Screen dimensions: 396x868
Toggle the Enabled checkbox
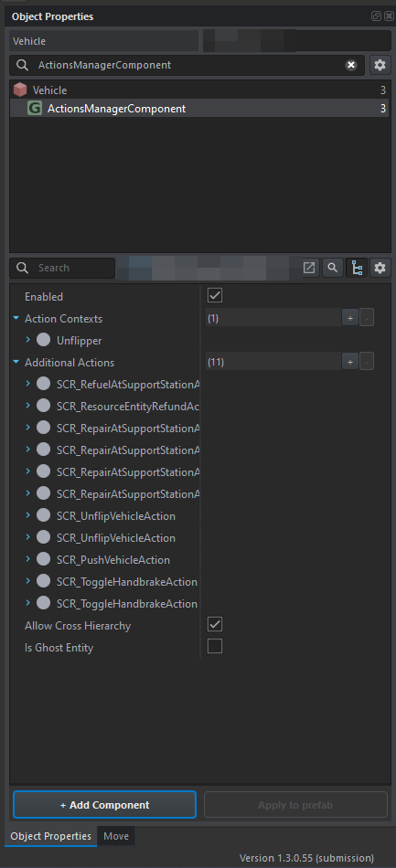click(x=215, y=295)
